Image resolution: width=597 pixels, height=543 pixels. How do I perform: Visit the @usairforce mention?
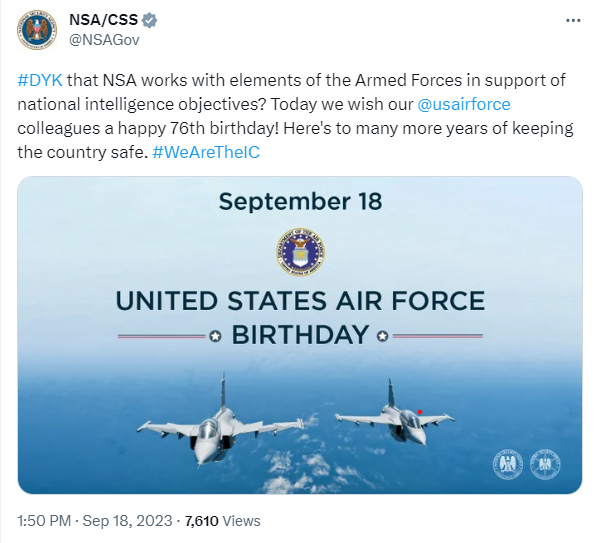[464, 104]
